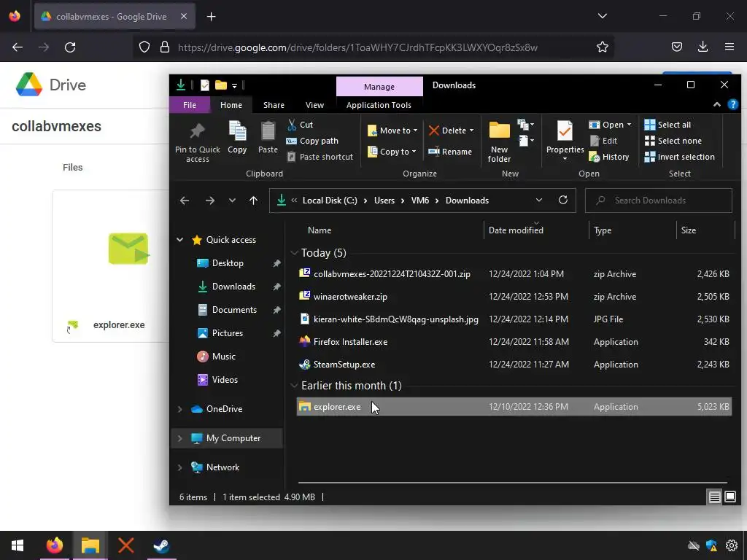Open Documents in navigation pane
This screenshot has width=747, height=560.
coord(234,310)
